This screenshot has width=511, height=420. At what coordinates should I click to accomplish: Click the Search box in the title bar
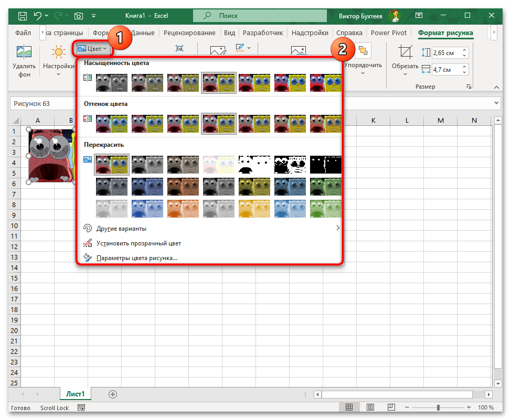[x=260, y=16]
